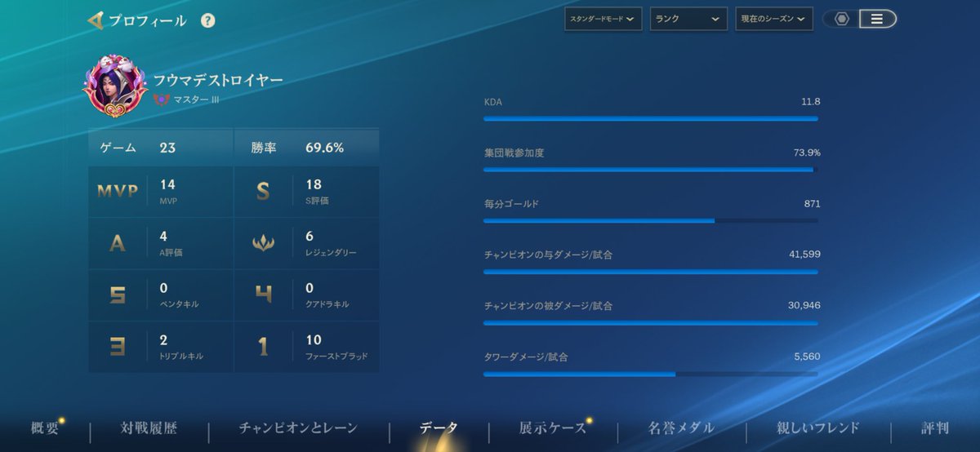Go back using the profile back arrow
This screenshot has height=452, width=980.
96,20
